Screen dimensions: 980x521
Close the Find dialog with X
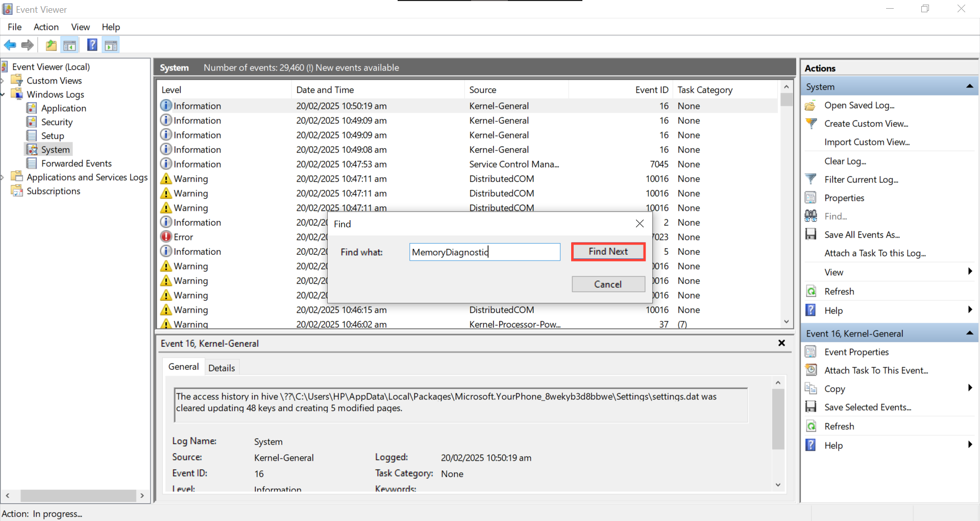click(x=640, y=224)
